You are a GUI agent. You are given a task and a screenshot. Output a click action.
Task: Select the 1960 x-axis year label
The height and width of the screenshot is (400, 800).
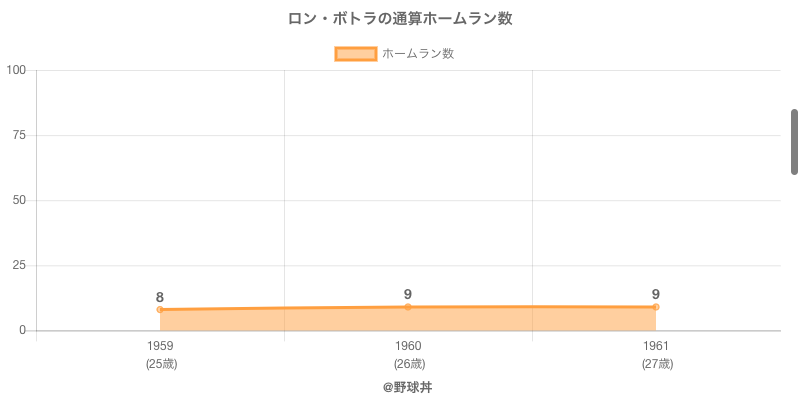408,346
